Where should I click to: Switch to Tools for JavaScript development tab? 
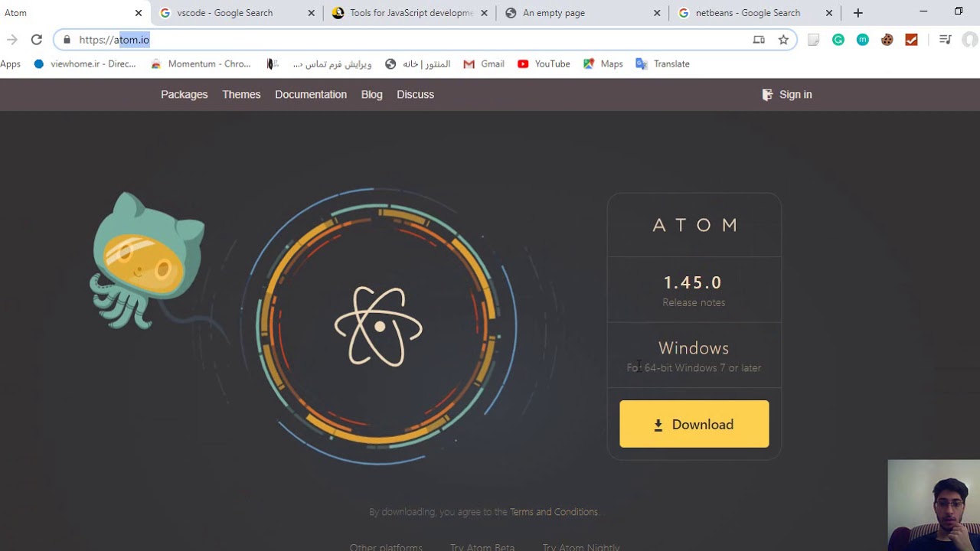coord(410,13)
